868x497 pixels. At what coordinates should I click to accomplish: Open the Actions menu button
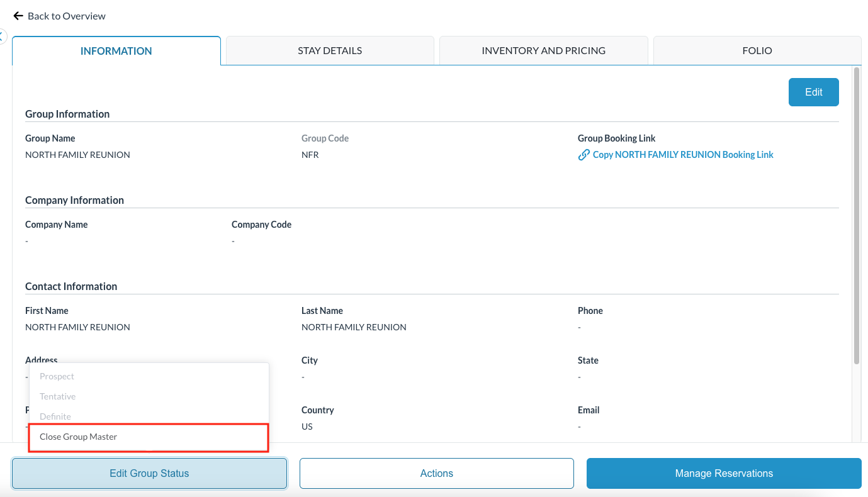[x=436, y=473]
